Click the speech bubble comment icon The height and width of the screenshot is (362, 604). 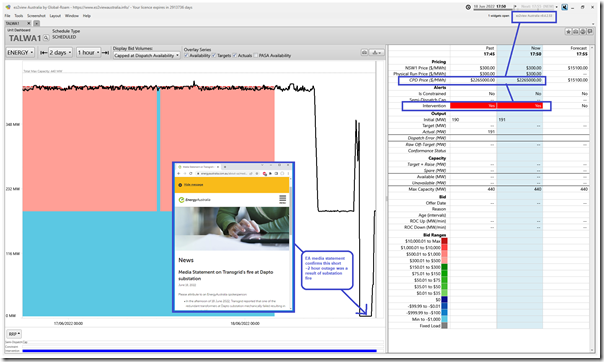click(590, 32)
